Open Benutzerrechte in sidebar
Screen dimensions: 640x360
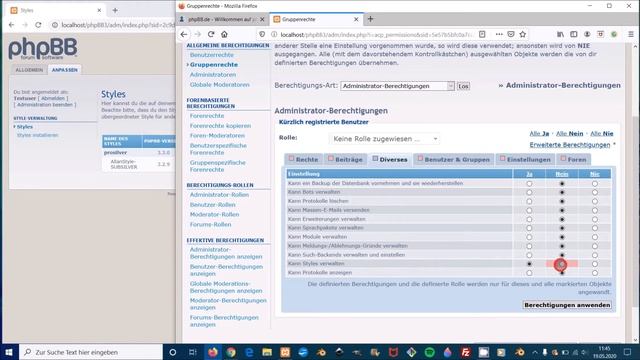[211, 55]
